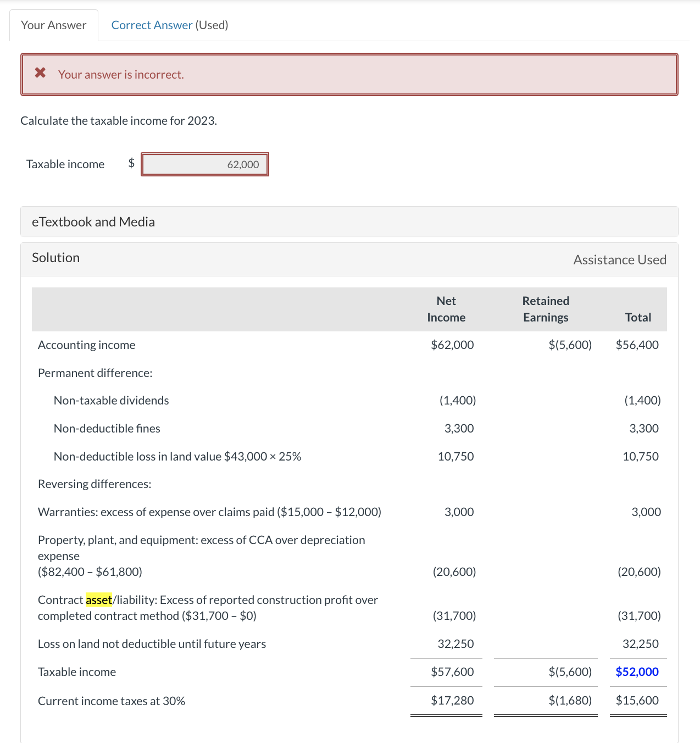Click the red X error icon
Viewport: 700px width, 743px height.
pyautogui.click(x=39, y=73)
